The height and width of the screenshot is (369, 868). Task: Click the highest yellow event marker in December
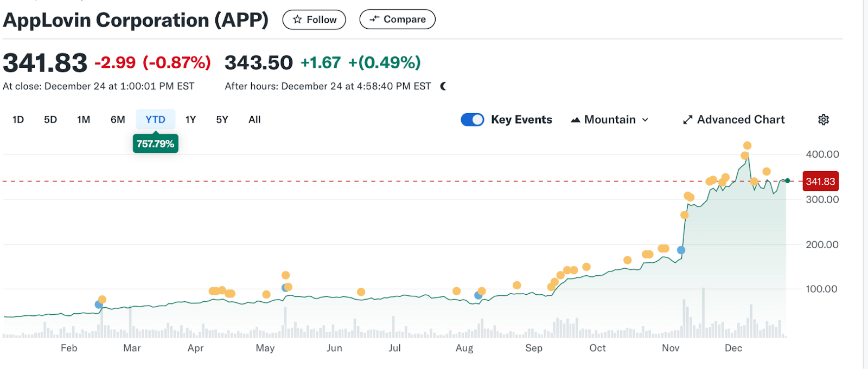[x=747, y=145]
